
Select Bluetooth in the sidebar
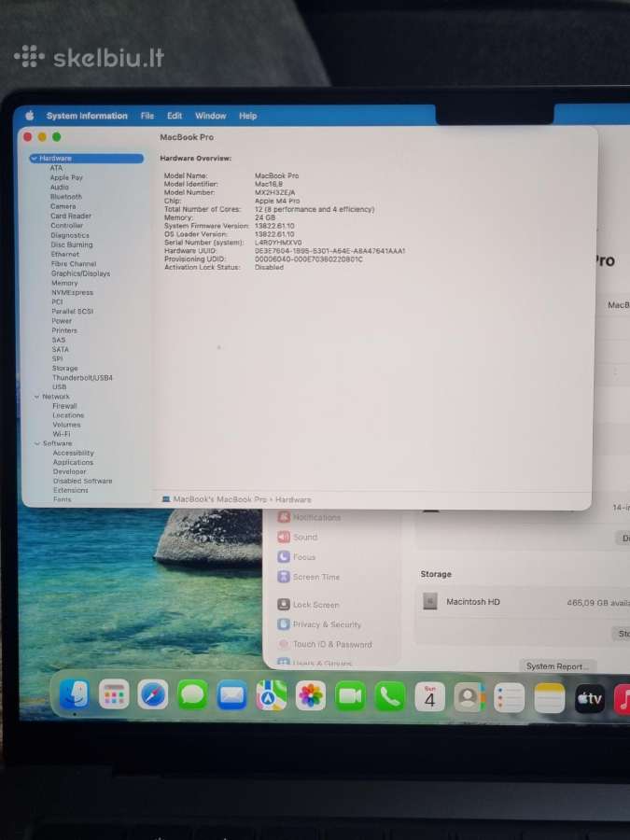click(x=66, y=197)
